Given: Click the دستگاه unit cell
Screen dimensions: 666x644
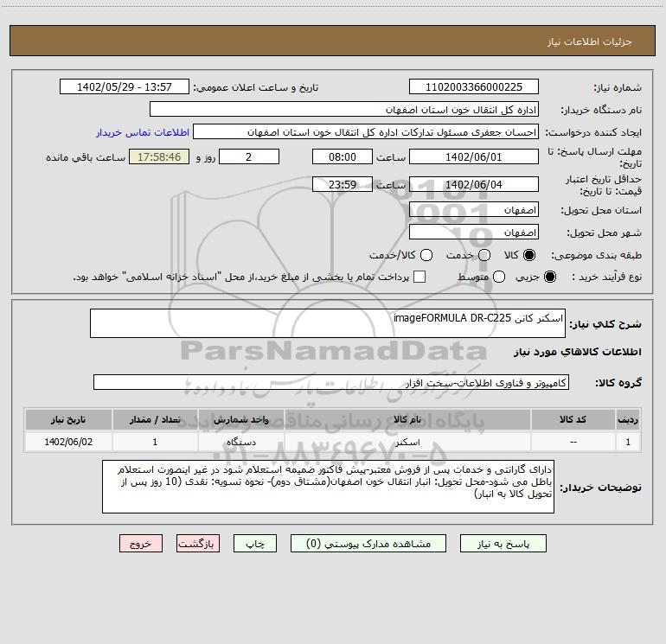Looking at the screenshot, I should click(x=240, y=442).
